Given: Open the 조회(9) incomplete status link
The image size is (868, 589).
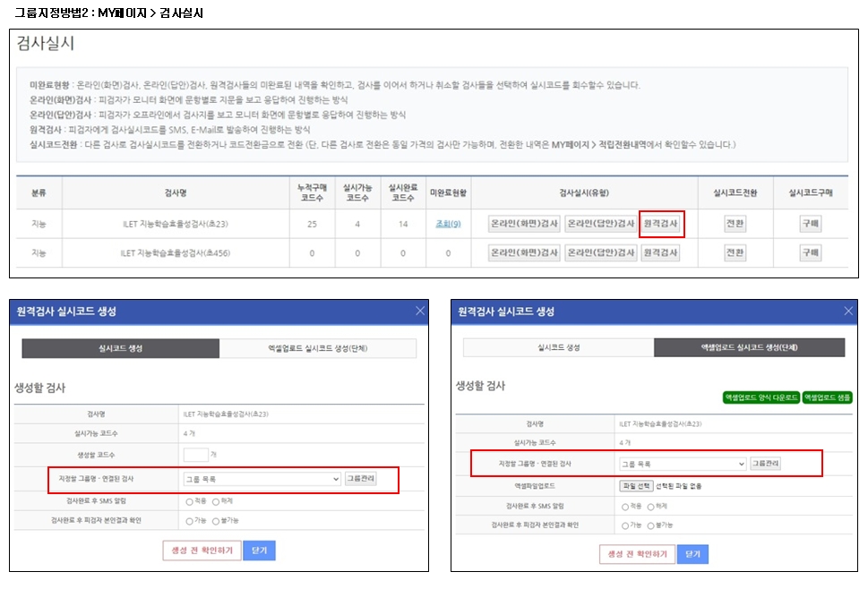Looking at the screenshot, I should (448, 225).
